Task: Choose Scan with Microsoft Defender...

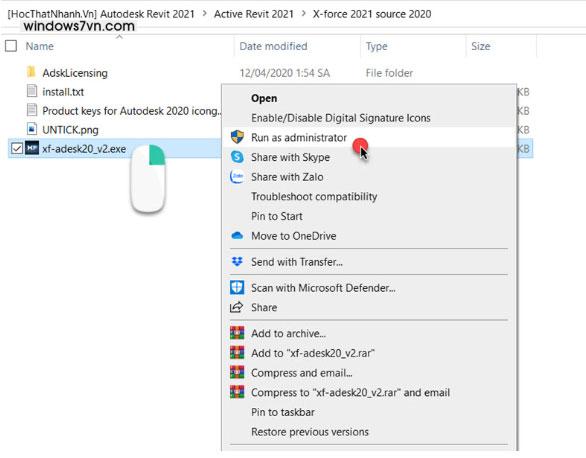Action: pyautogui.click(x=323, y=288)
